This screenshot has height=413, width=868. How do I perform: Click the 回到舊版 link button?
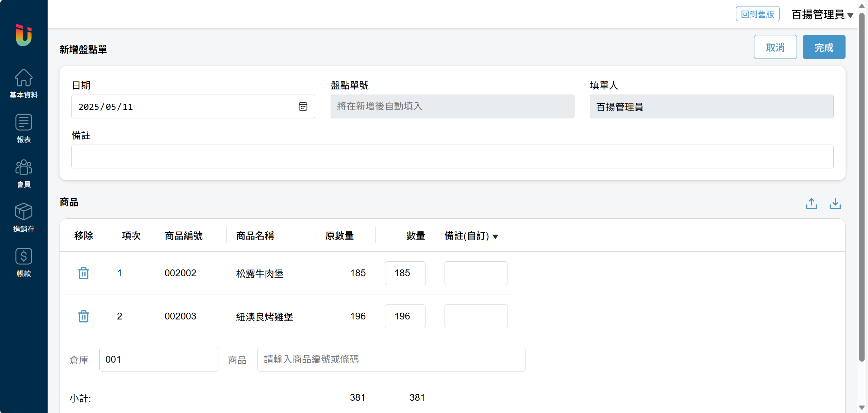[x=757, y=14]
